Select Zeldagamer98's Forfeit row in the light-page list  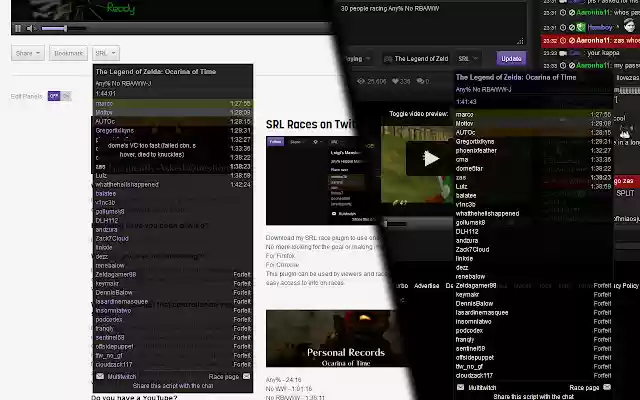click(173, 275)
